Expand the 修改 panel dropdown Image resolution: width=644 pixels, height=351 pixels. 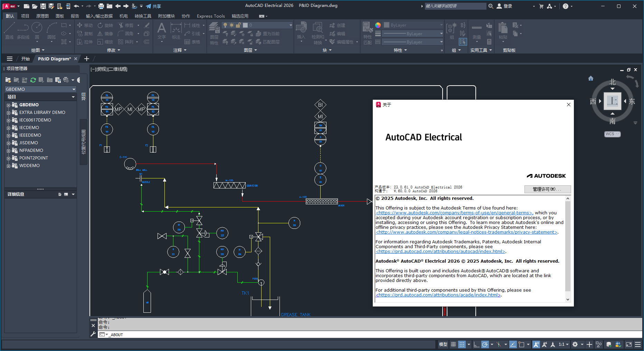(x=114, y=50)
